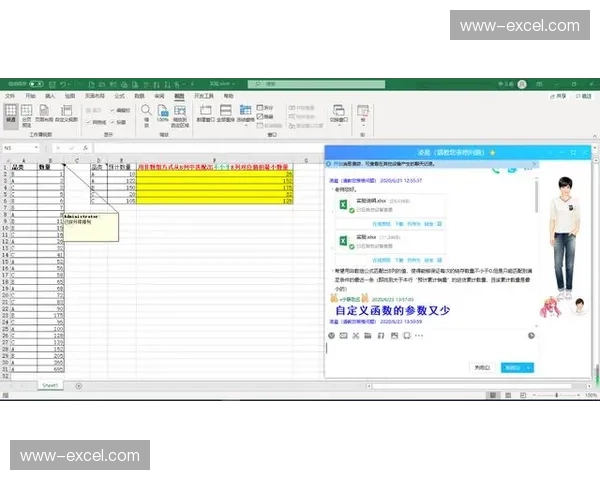Click Online Preview link under 实验.xlsx

(x=381, y=260)
